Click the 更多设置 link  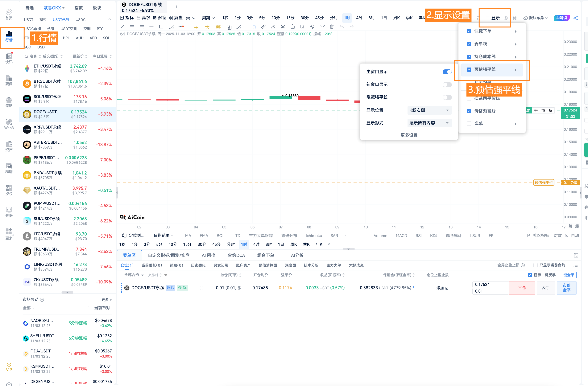coord(409,135)
